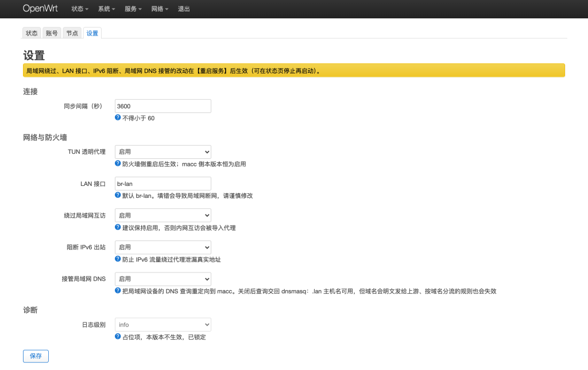Image resolution: width=588 pixels, height=370 pixels.
Task: Click the 诊断 section heading
Action: (x=30, y=310)
